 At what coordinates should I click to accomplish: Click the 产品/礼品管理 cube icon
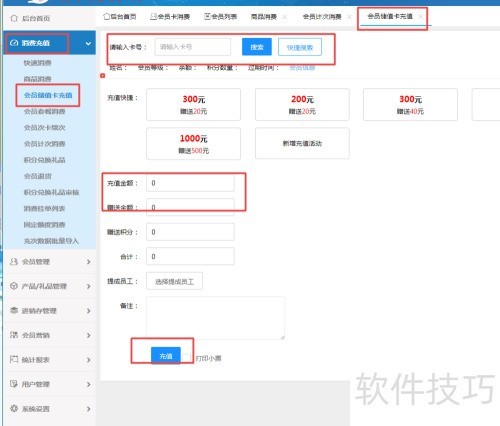pyautogui.click(x=14, y=286)
